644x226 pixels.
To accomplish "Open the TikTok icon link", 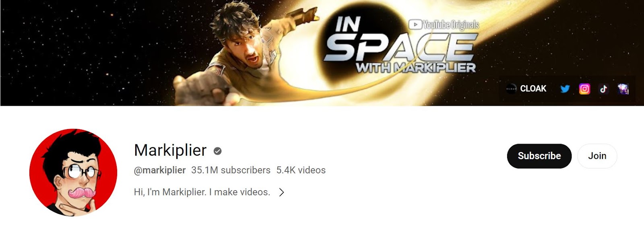I will pos(603,89).
